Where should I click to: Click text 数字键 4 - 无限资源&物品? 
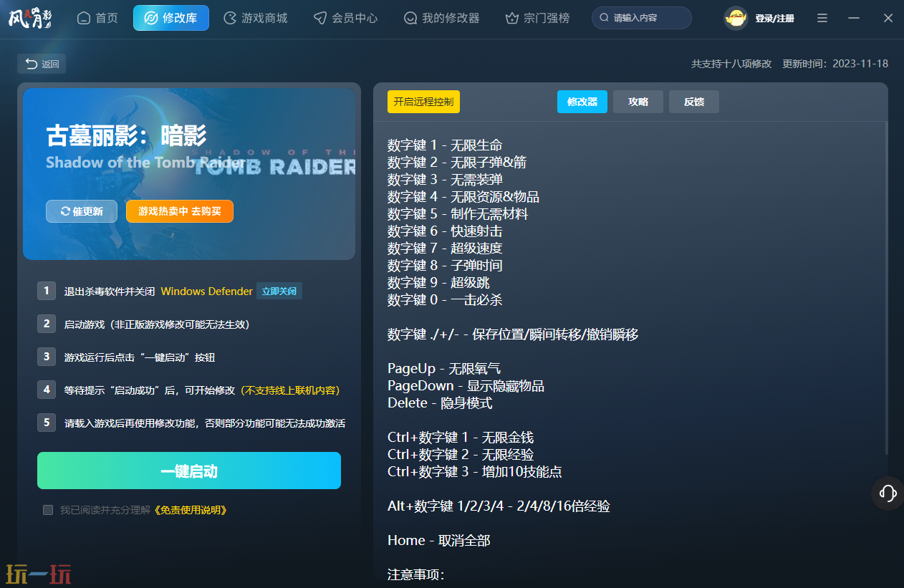tap(463, 197)
